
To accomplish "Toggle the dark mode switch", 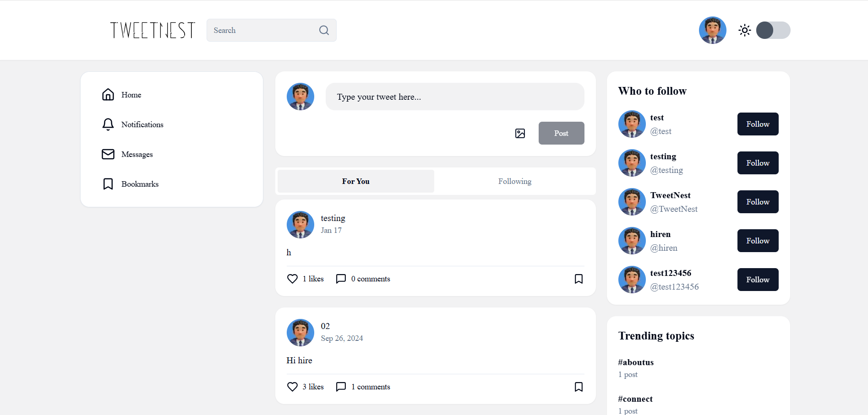I will tap(773, 30).
